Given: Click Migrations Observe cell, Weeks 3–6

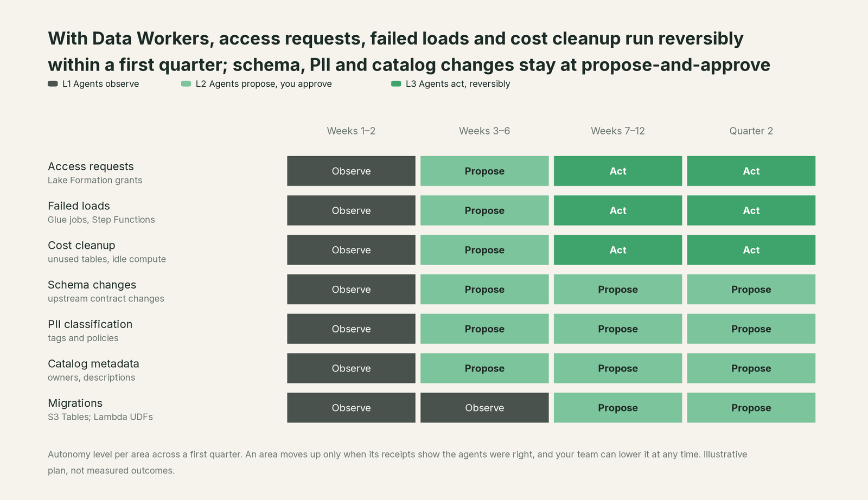Looking at the screenshot, I should tap(484, 408).
